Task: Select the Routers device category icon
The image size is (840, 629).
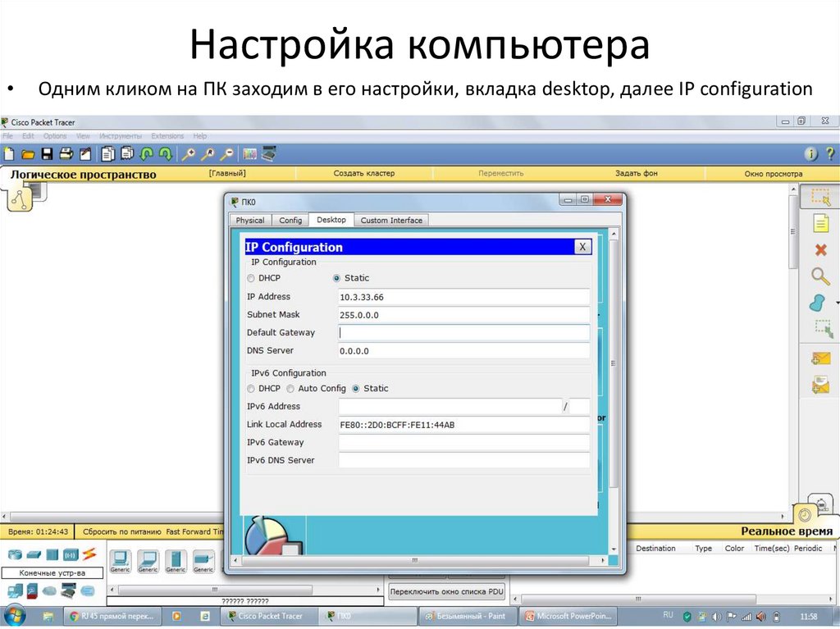Action: coord(15,554)
